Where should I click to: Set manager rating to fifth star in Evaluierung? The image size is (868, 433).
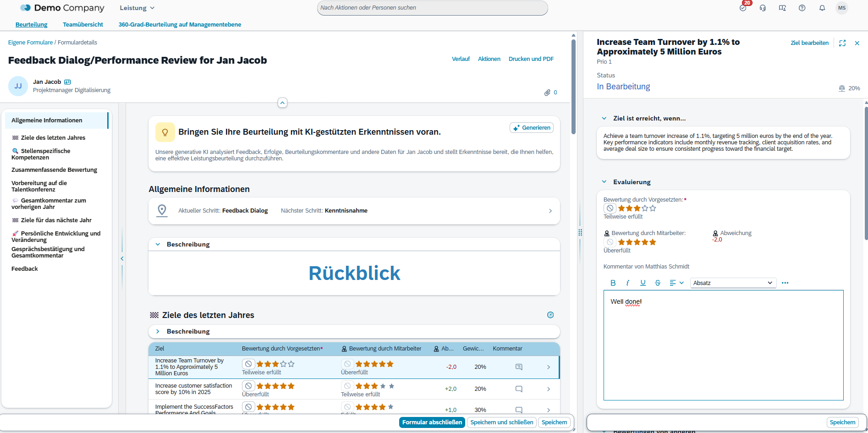click(653, 208)
